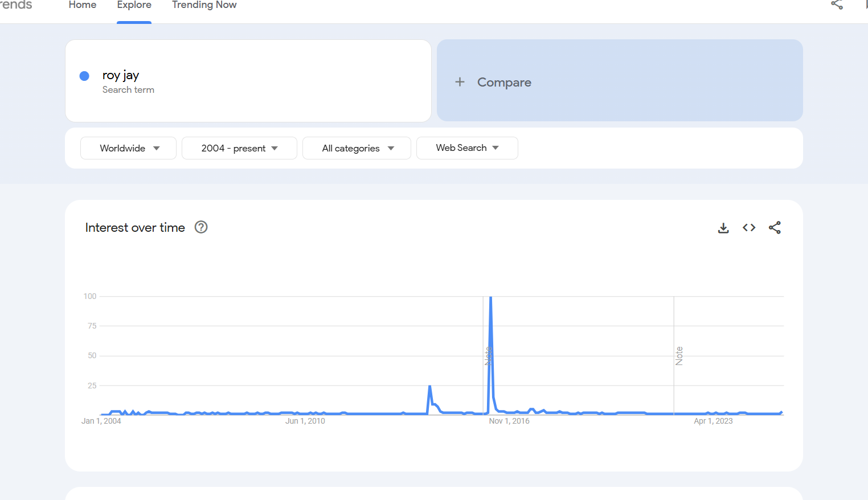Viewport: 868px width, 500px height.
Task: Click the Trends logo text in header
Action: (x=16, y=5)
